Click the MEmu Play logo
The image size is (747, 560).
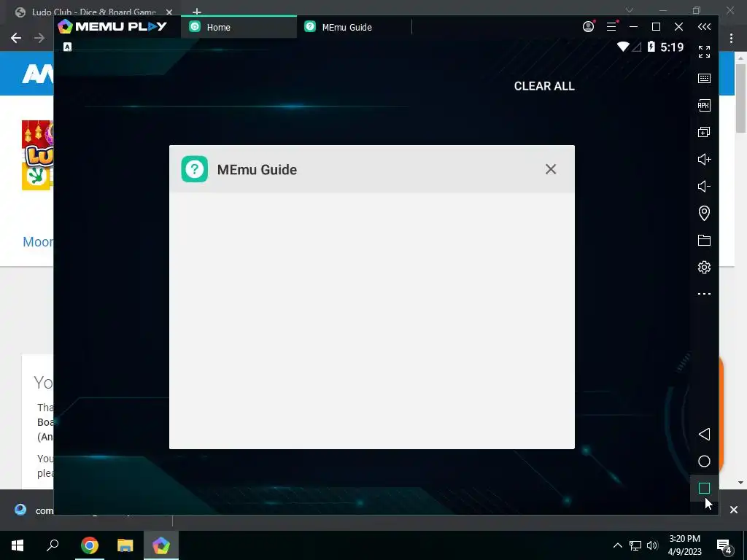click(112, 27)
